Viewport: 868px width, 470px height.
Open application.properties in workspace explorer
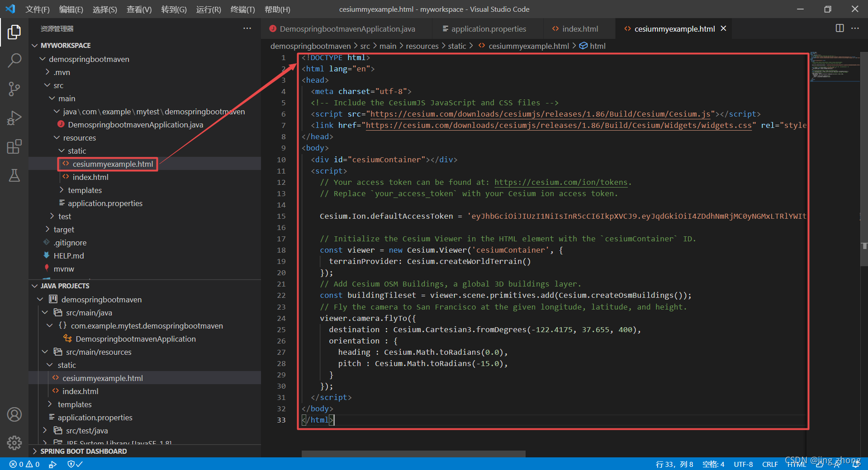coord(105,203)
